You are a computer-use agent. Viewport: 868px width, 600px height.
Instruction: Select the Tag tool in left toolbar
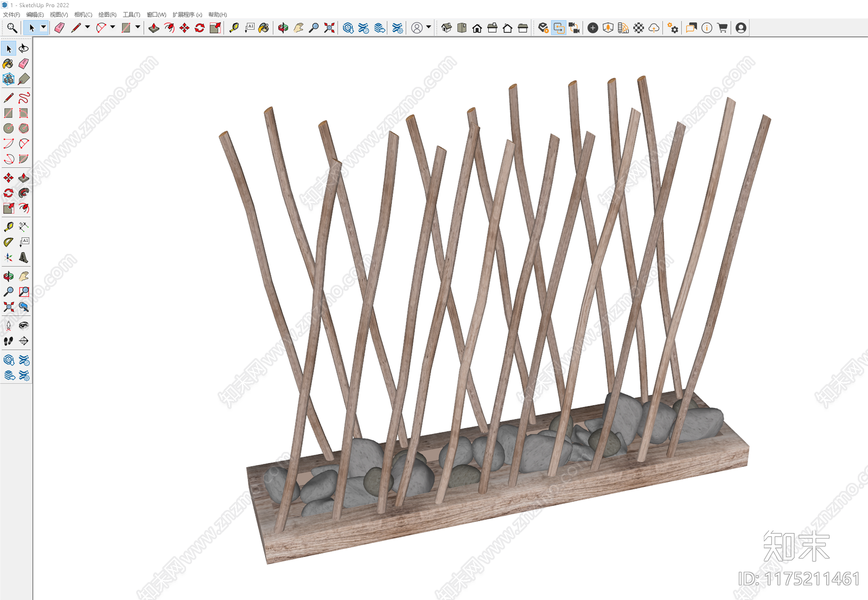click(23, 79)
